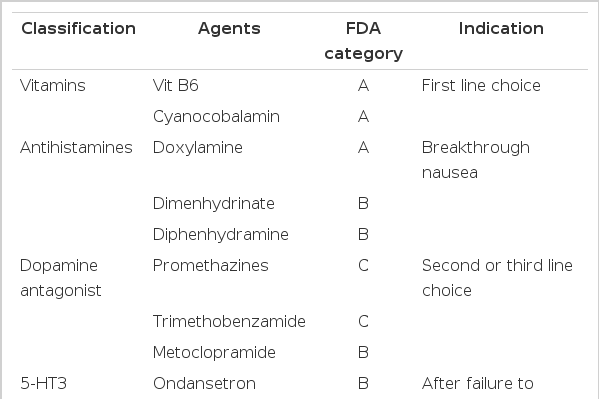Select the Promethazines agent cell
Screen dimensions: 599x399
tap(210, 266)
